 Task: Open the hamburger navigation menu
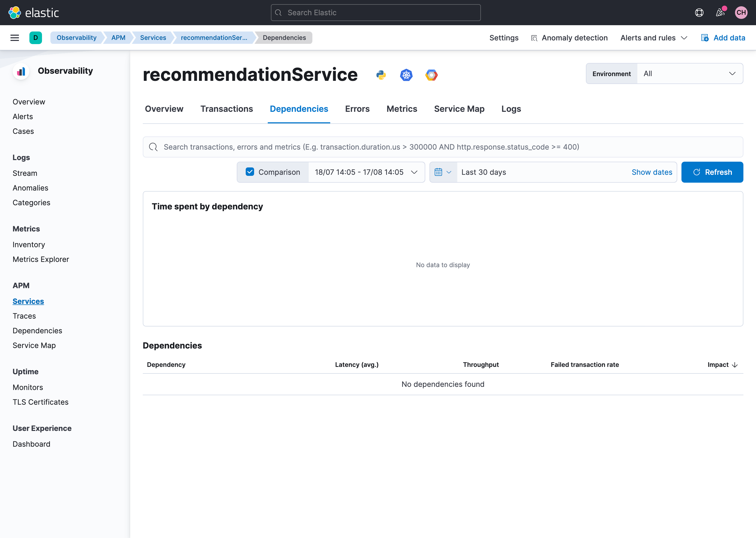tap(15, 38)
